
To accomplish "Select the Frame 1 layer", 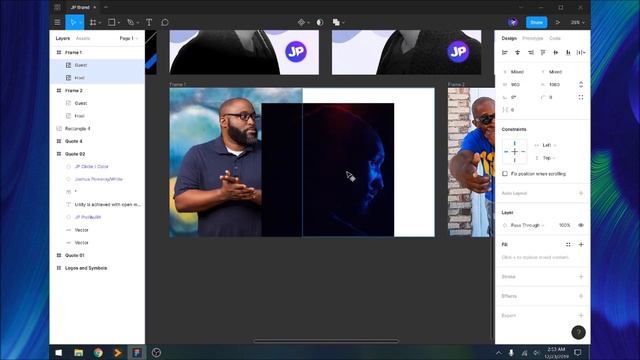I will (97, 53).
